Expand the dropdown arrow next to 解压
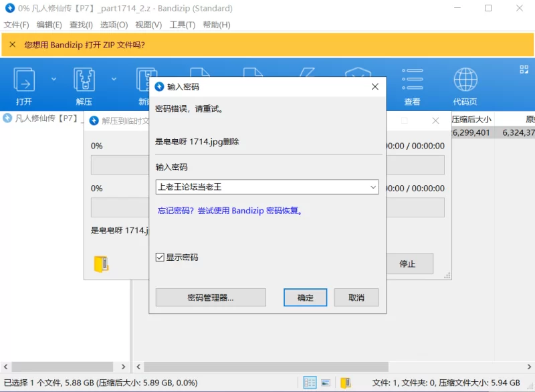The image size is (535, 392). (114, 79)
